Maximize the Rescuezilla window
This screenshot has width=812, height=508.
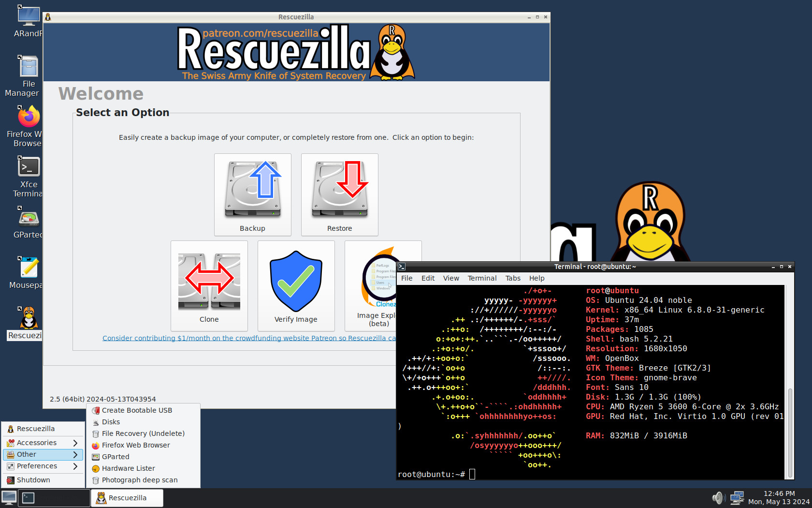point(537,17)
